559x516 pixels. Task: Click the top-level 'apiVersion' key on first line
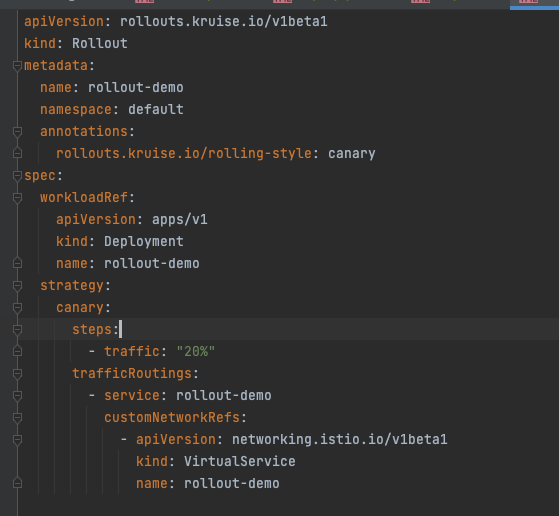coord(64,21)
